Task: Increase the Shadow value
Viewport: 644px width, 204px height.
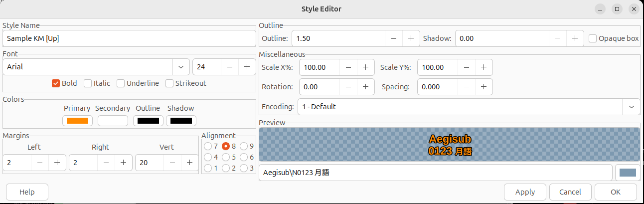Action: (575, 38)
